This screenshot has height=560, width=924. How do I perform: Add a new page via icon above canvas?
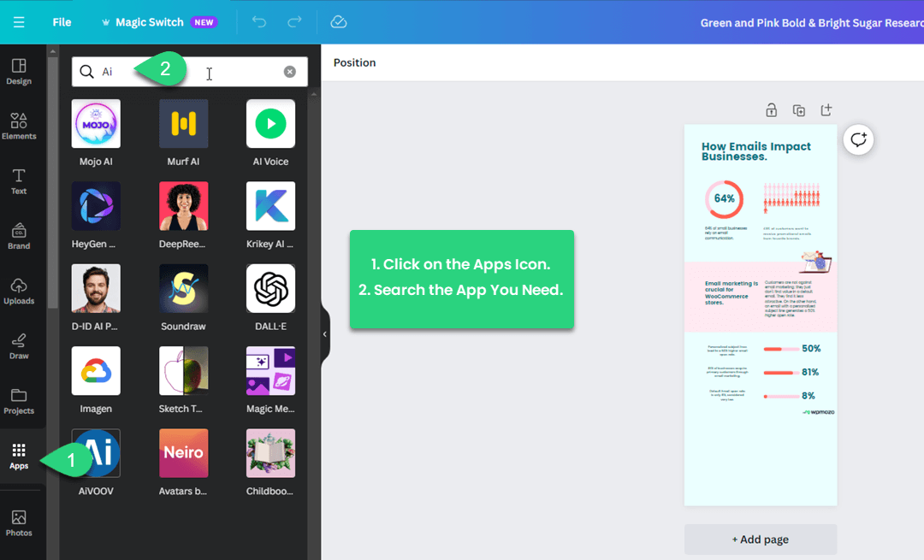pyautogui.click(x=826, y=110)
